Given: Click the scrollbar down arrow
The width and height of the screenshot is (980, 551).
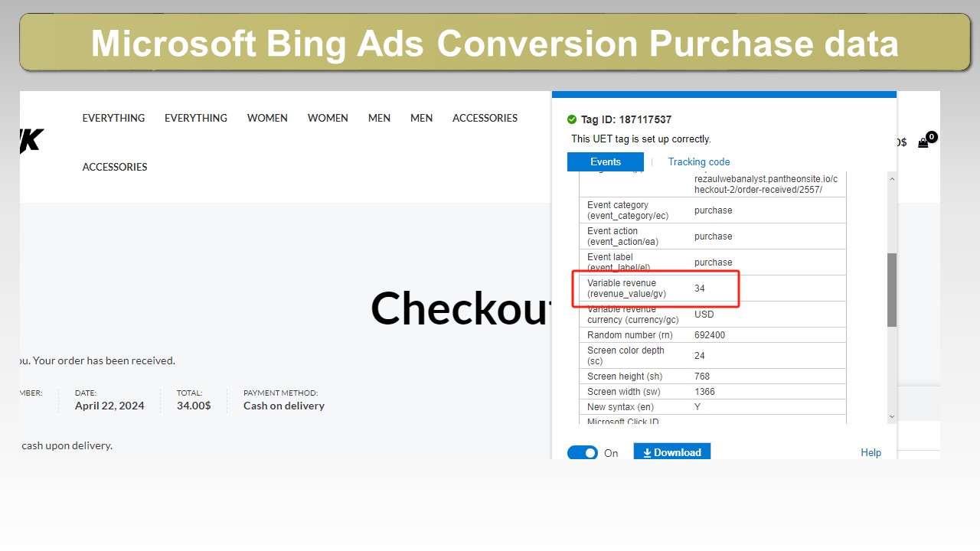Looking at the screenshot, I should coord(891,417).
